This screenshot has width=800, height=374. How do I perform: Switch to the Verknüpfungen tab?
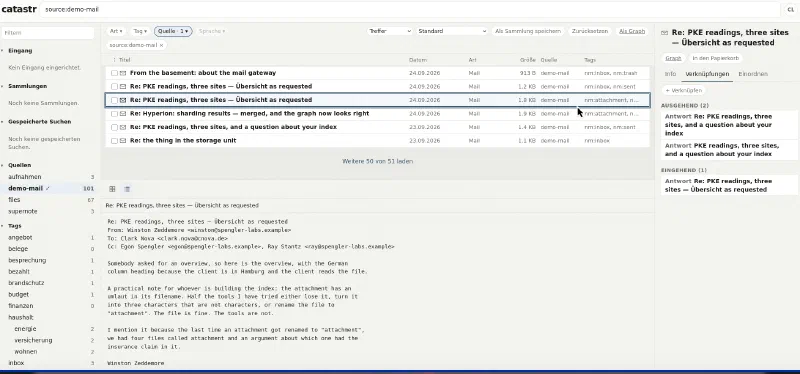coord(707,74)
